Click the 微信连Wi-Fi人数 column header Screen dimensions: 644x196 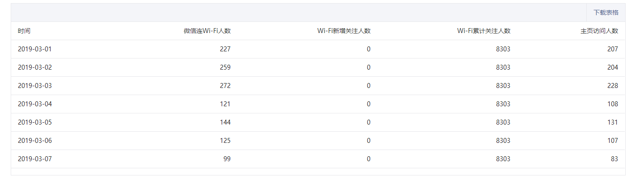tap(207, 31)
